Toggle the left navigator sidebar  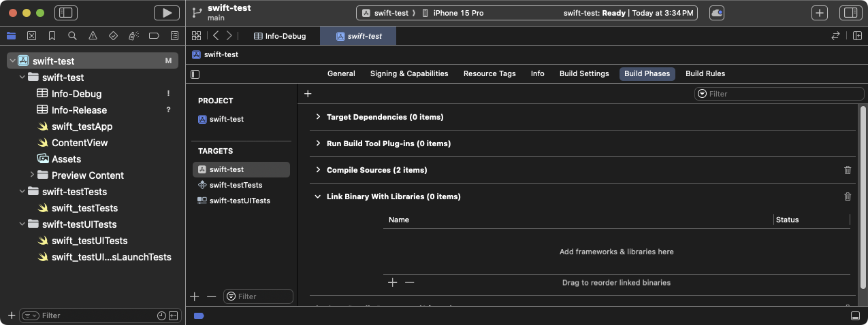[x=66, y=13]
